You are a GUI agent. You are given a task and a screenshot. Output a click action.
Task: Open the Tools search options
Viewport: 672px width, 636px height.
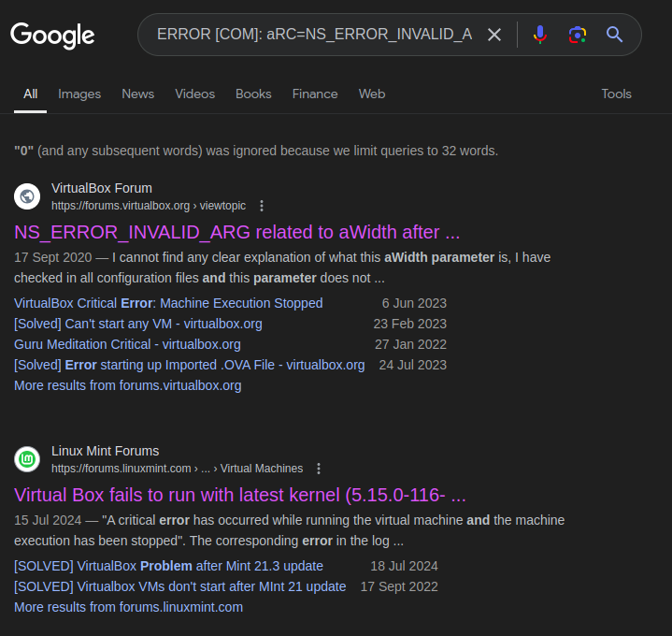[x=616, y=94]
